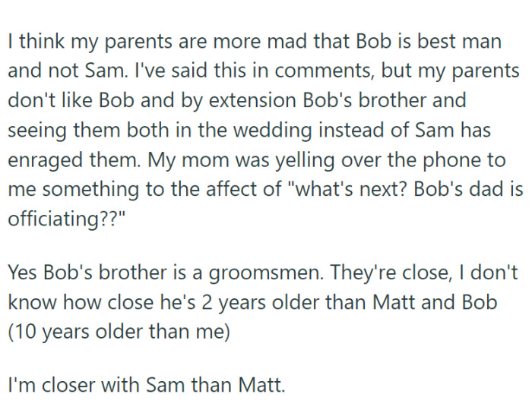Click the phrase "best man"
The height and width of the screenshot is (413, 532).
pos(459,41)
